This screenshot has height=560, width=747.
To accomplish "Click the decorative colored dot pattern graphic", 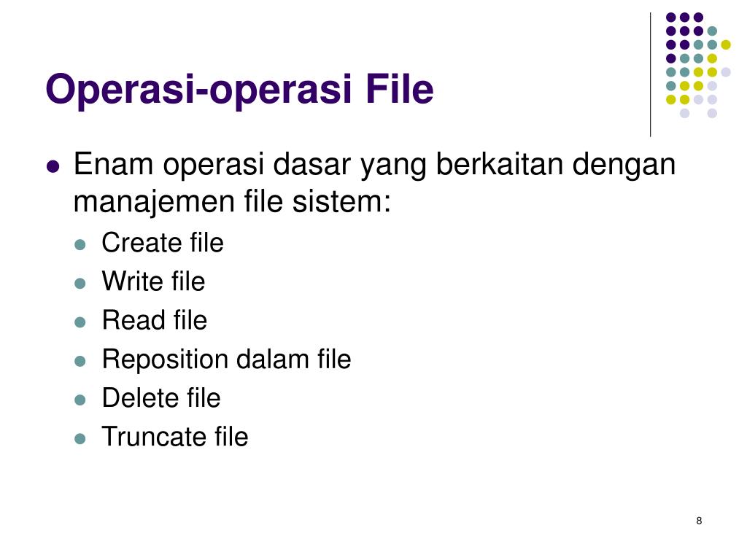I will [698, 65].
